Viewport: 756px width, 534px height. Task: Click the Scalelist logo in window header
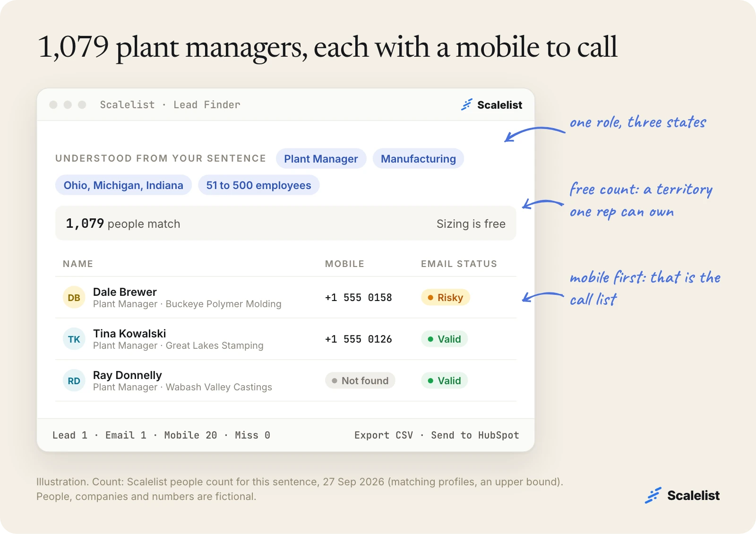491,105
